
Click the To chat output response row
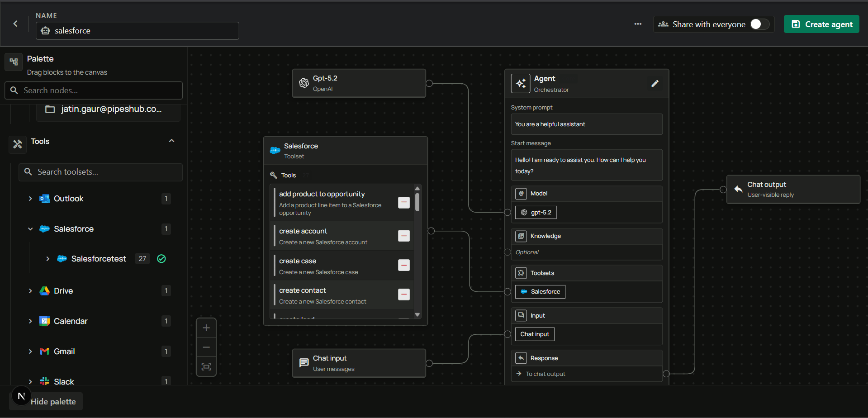pos(587,374)
